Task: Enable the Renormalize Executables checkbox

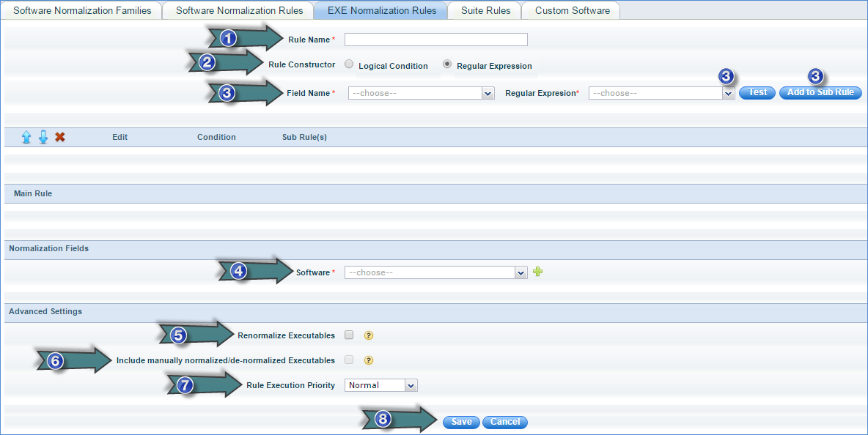Action: pyautogui.click(x=349, y=335)
